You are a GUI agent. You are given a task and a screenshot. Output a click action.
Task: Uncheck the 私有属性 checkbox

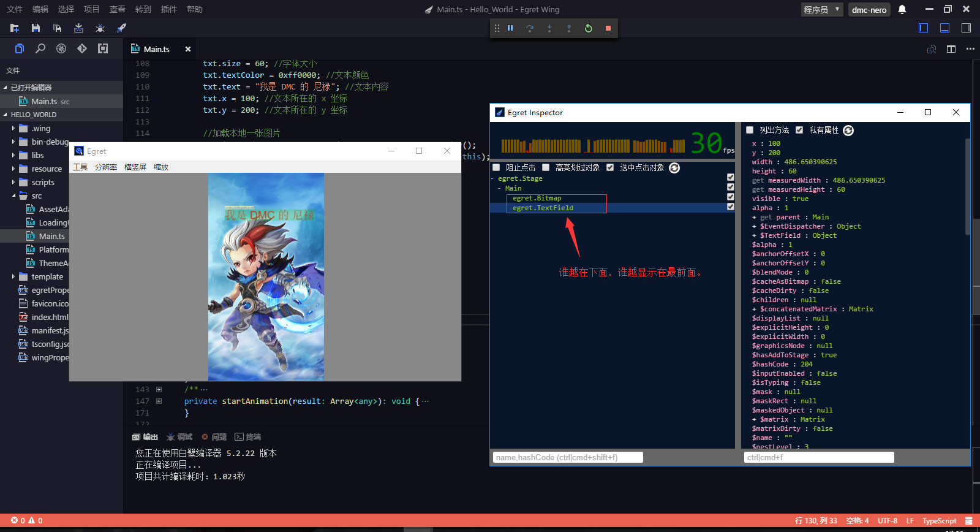pyautogui.click(x=799, y=130)
